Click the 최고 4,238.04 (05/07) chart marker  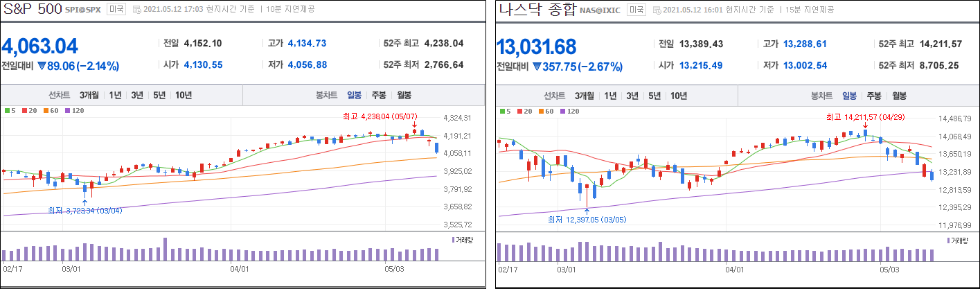coord(380,116)
